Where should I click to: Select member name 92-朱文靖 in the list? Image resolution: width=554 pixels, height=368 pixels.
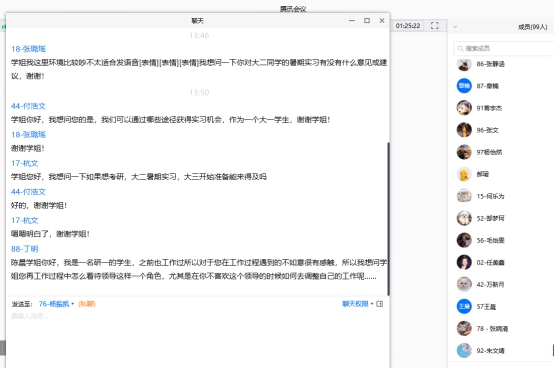(x=490, y=351)
